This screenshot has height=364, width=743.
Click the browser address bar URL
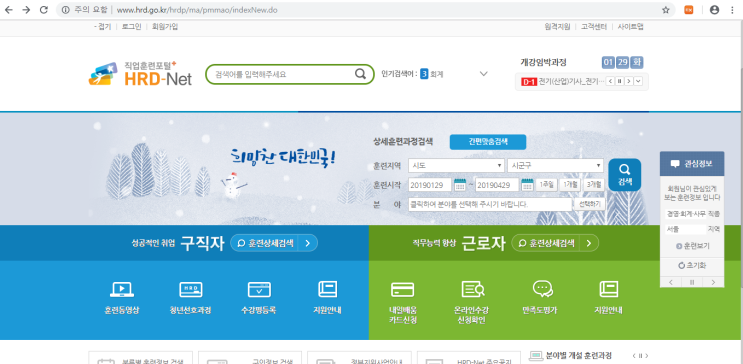[197, 10]
